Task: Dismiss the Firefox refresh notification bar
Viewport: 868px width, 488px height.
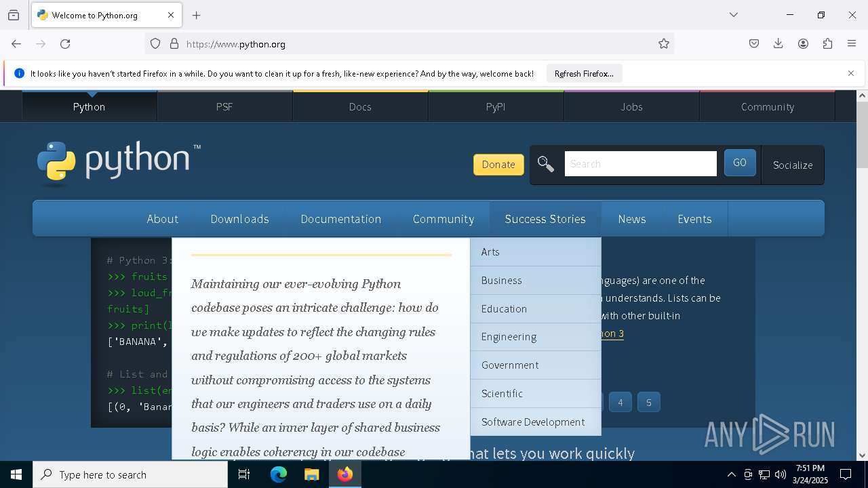Action: (x=851, y=73)
